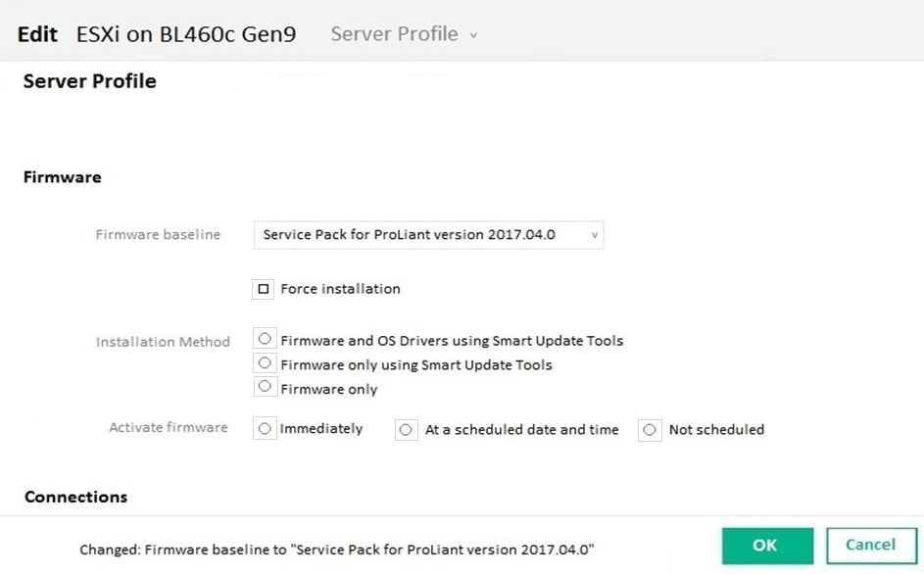
Task: Click the bold Server Profile section title
Action: 89,81
